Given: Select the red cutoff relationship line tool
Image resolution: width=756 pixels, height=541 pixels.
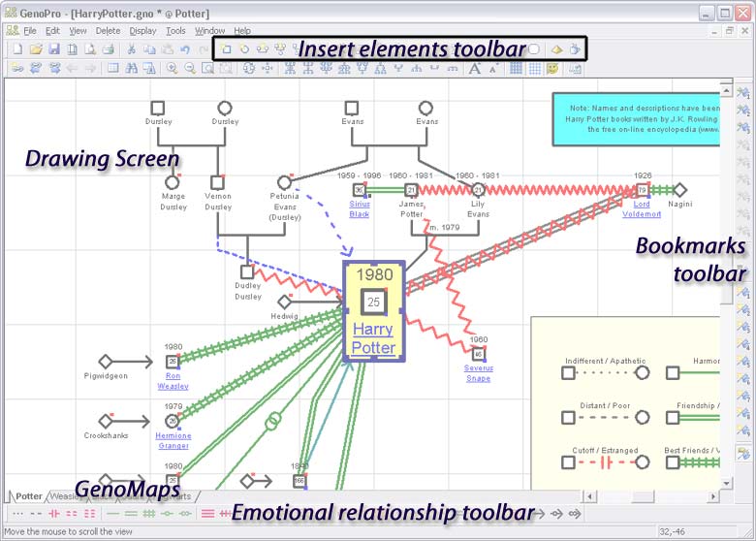Looking at the screenshot, I should coord(54,514).
